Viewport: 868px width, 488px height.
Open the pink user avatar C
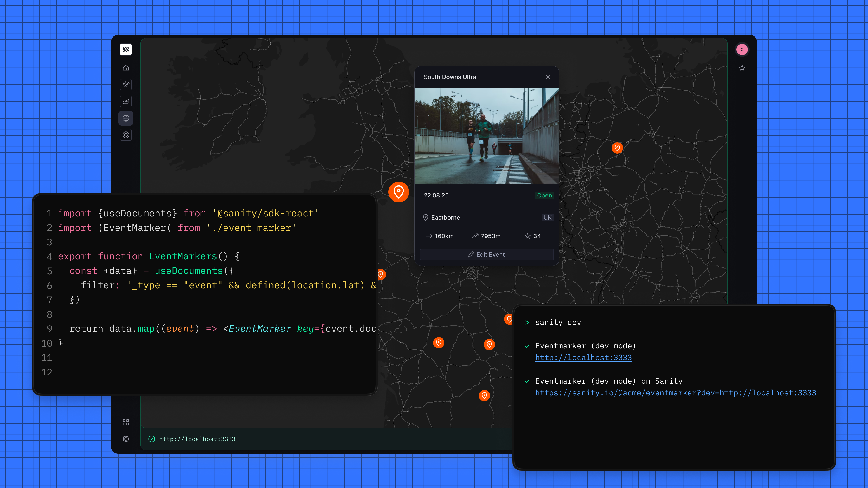742,49
